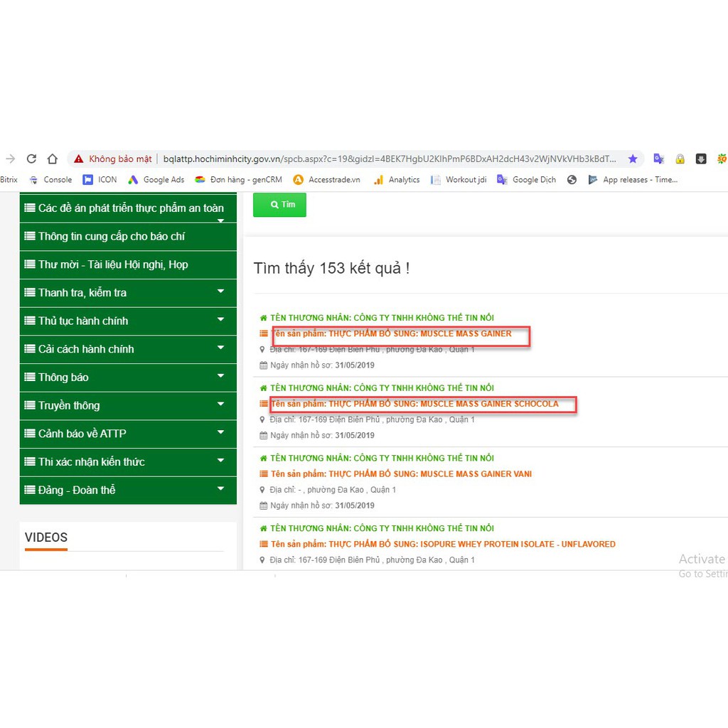Open the 'Truyền thông' sidebar item
Screen dimensions: 728x728
pyautogui.click(x=128, y=406)
